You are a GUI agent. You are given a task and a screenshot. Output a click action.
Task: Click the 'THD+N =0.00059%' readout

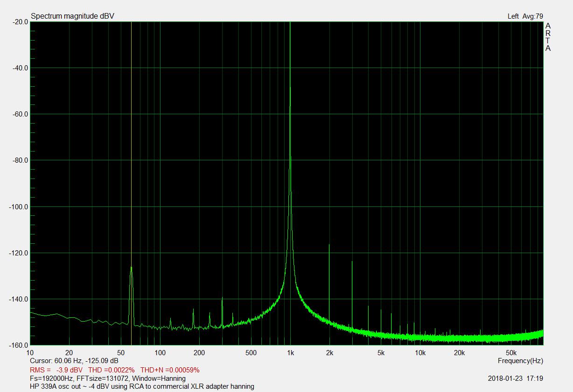coord(170,370)
